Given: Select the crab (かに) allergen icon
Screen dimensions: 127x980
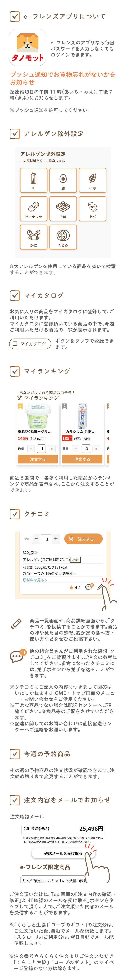Looking at the screenshot, I should [34, 237].
